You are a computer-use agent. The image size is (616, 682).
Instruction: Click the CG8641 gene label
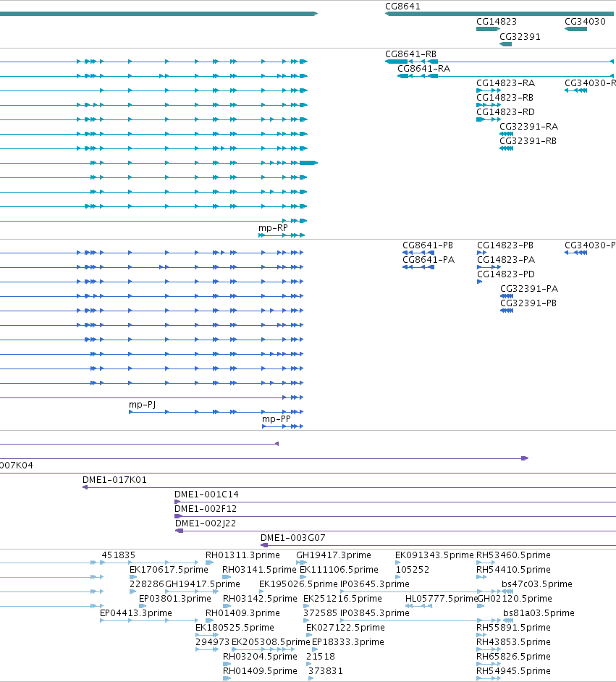(x=402, y=7)
